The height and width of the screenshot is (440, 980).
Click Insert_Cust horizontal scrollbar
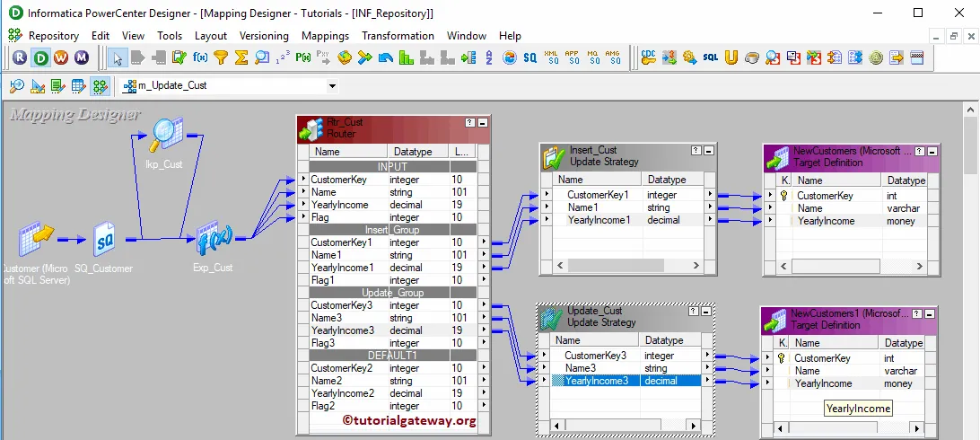(629, 266)
